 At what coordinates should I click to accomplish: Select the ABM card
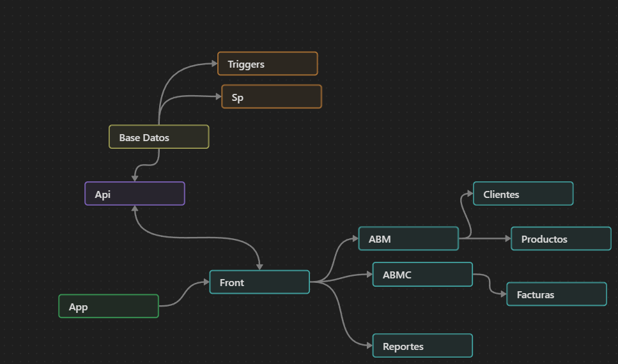pos(408,239)
